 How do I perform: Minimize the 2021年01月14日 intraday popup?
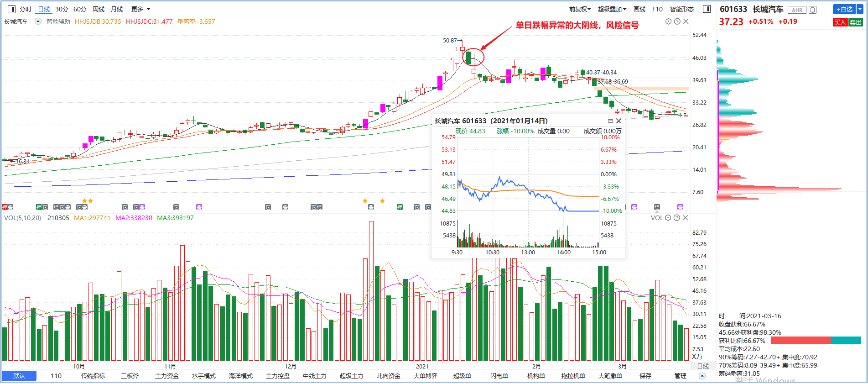[x=610, y=121]
